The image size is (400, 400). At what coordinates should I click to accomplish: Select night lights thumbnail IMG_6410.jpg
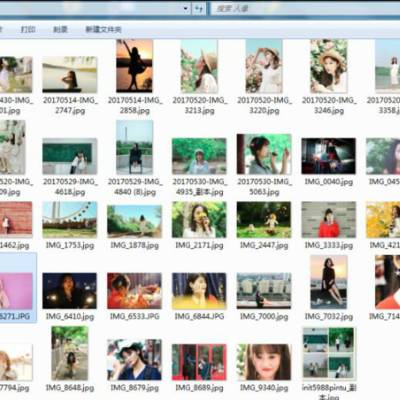[x=70, y=291]
